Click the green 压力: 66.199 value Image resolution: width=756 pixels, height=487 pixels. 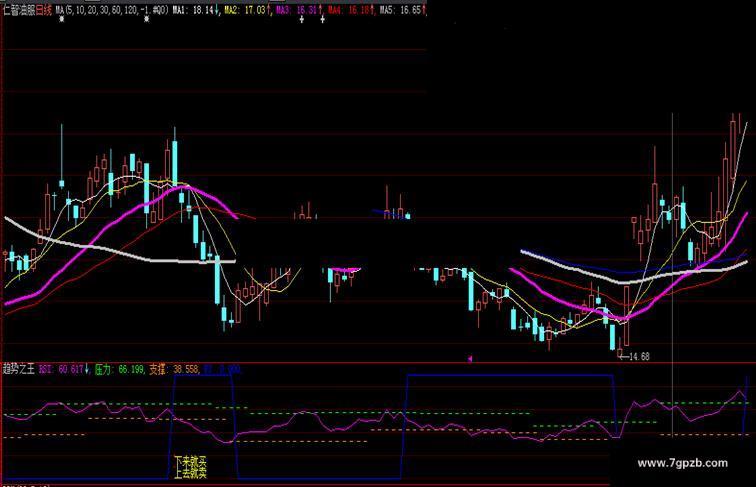pos(119,369)
